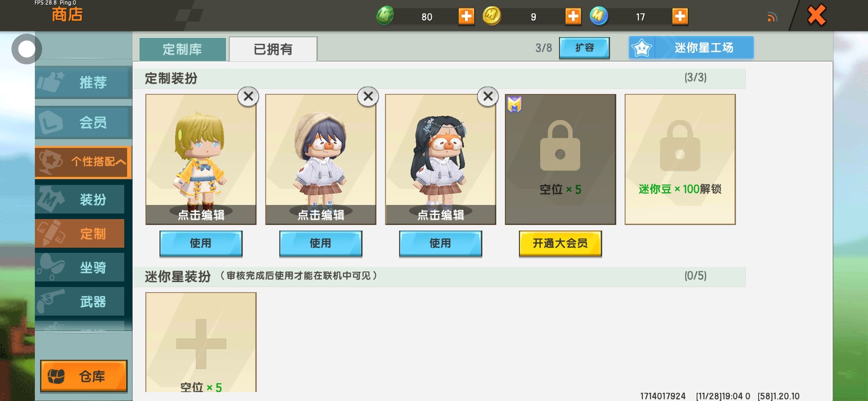Select the 定制库 tab
Image resolution: width=868 pixels, height=401 pixels.
tap(183, 49)
